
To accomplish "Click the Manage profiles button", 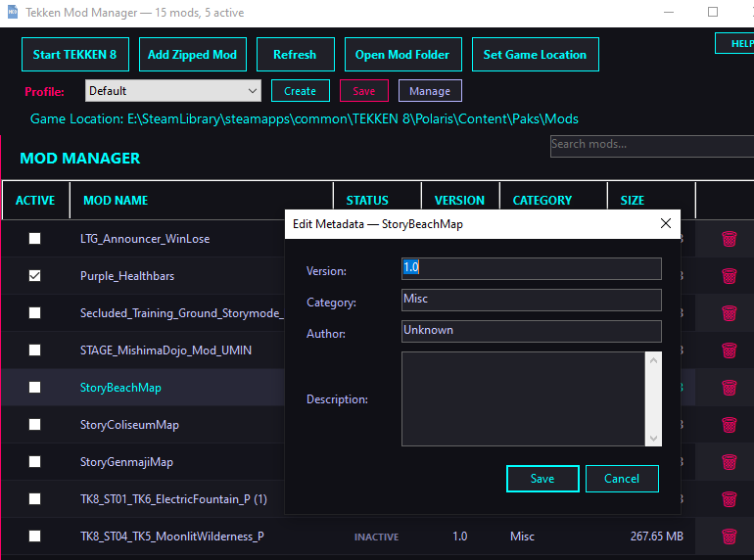I will [x=430, y=91].
